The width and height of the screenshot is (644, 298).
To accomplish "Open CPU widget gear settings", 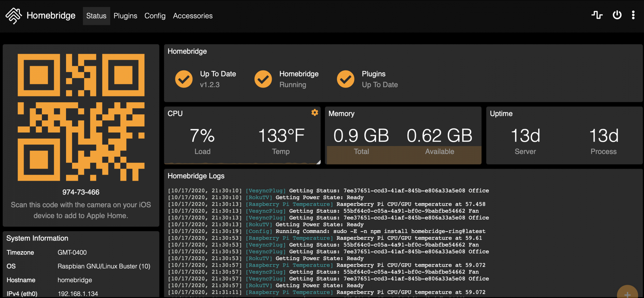I will (315, 112).
